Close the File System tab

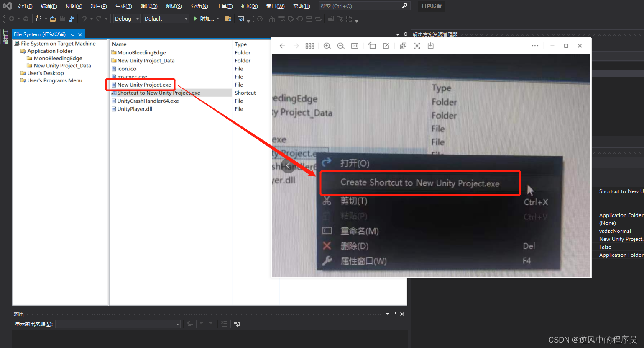[80, 35]
